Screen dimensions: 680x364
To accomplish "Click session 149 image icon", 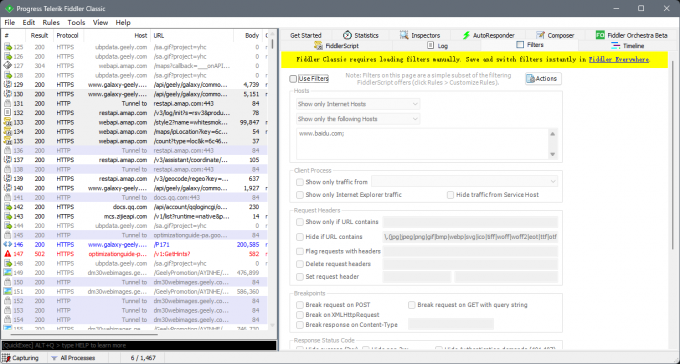I will pyautogui.click(x=7, y=273).
